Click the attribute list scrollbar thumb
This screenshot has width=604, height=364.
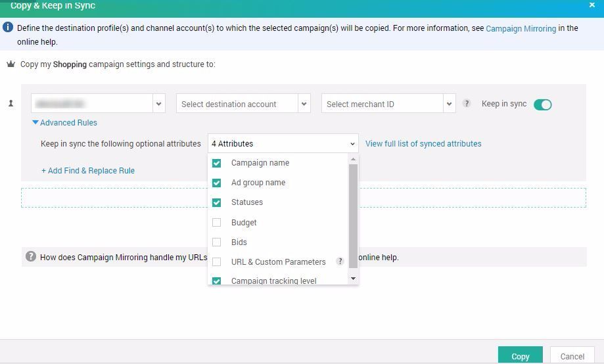pyautogui.click(x=353, y=216)
